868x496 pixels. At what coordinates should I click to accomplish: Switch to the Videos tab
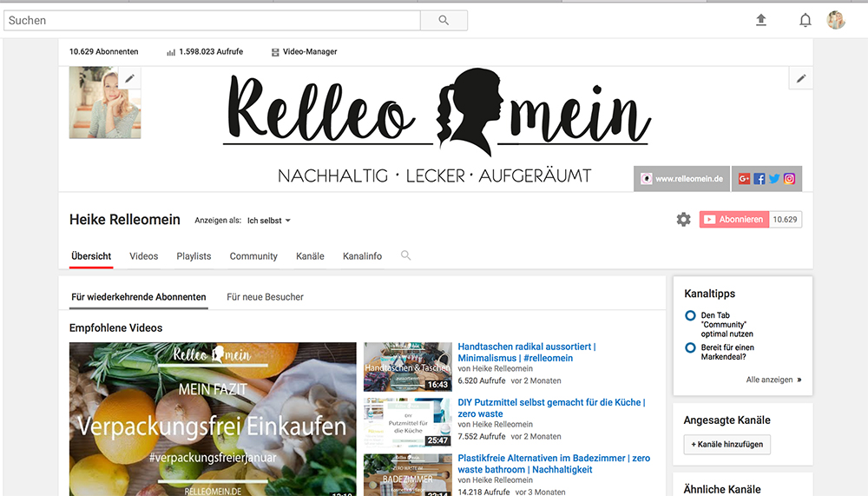[x=144, y=256]
